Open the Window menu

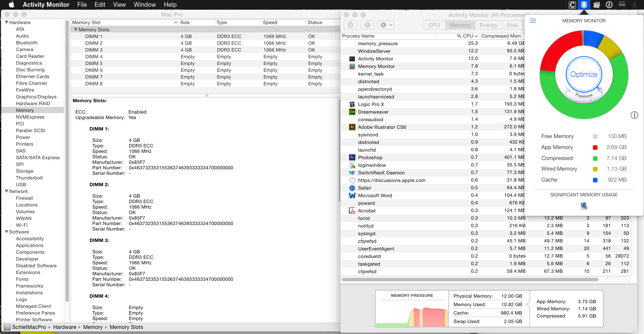click(x=145, y=5)
